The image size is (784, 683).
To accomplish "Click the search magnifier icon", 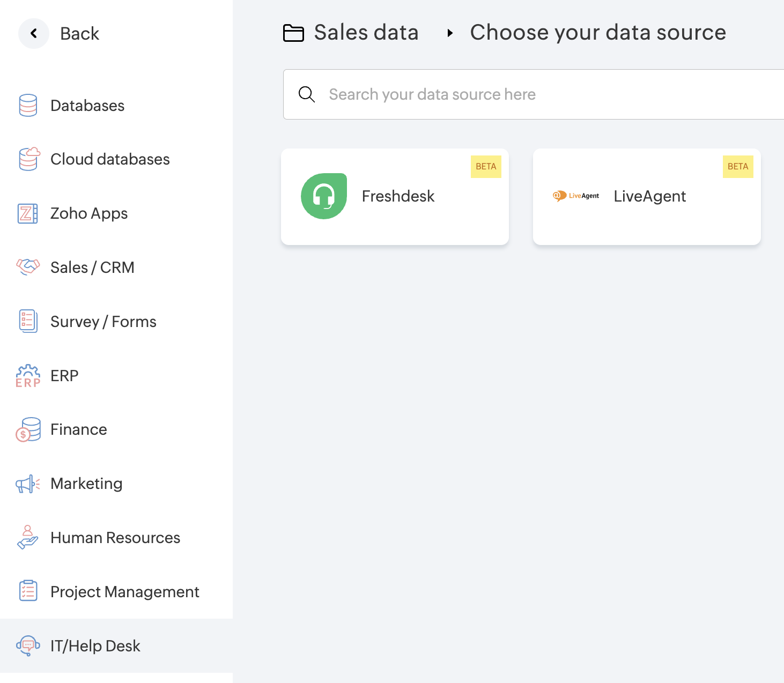I will click(307, 94).
